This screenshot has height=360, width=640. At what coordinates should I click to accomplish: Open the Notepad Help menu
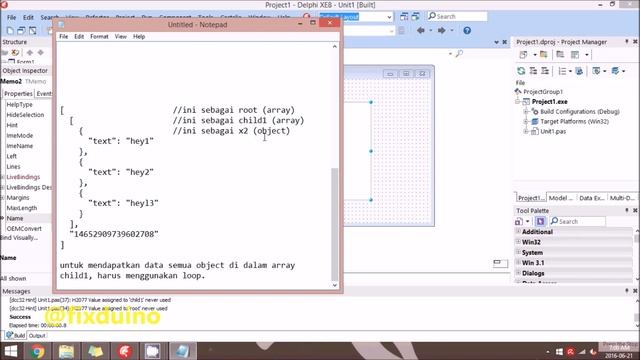point(139,36)
